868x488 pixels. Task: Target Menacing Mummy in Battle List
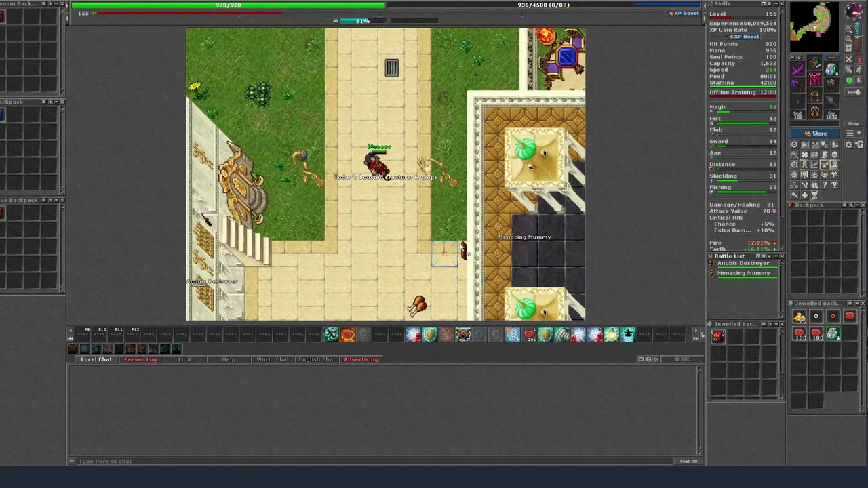[x=743, y=274]
